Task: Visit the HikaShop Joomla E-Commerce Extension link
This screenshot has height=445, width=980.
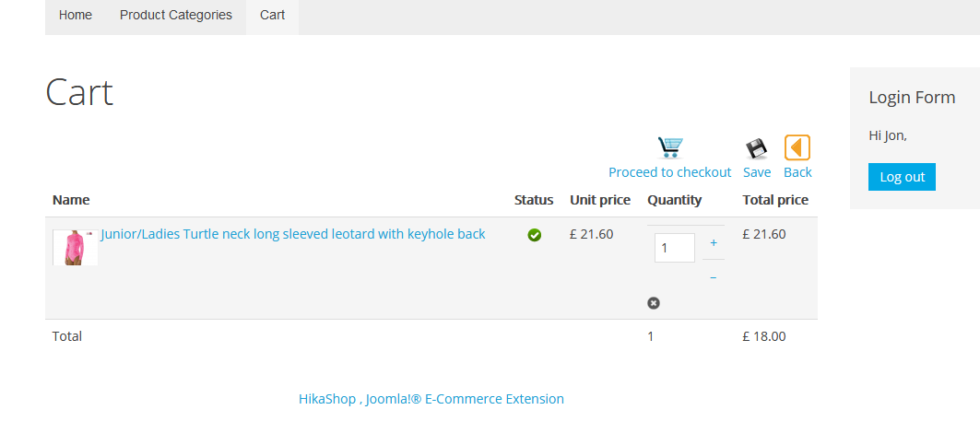Action: click(431, 399)
